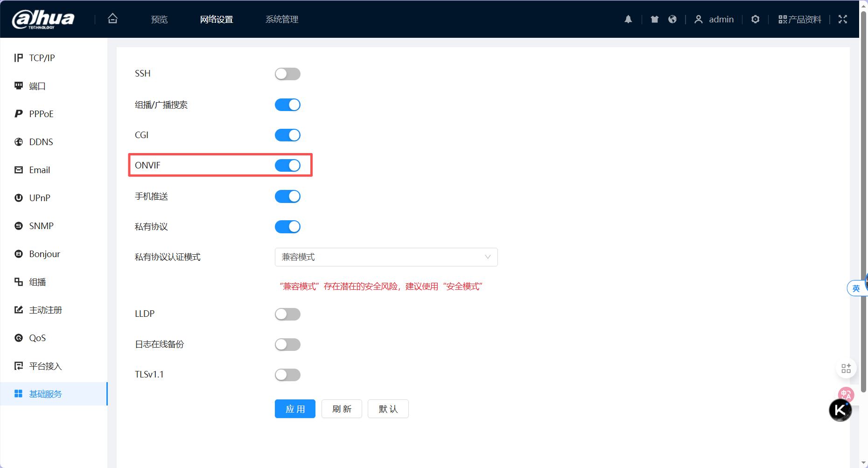Disable the ONVIF switch
The width and height of the screenshot is (868, 468).
[287, 165]
